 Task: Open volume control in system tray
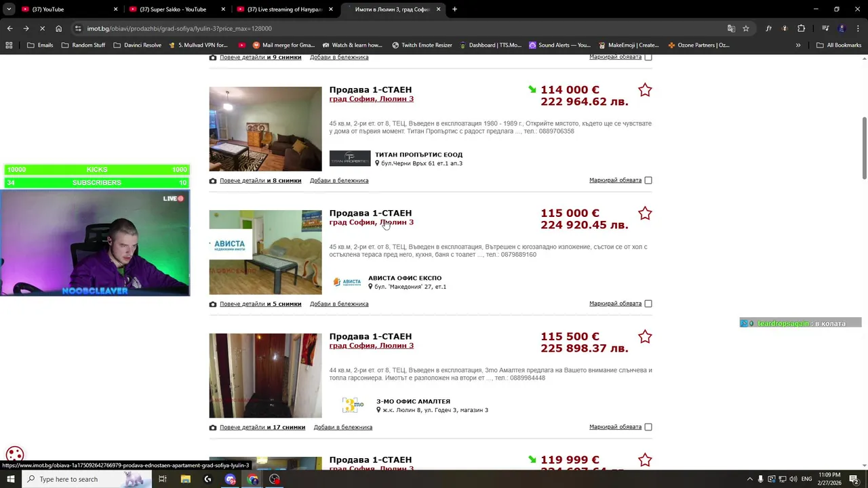click(x=793, y=479)
